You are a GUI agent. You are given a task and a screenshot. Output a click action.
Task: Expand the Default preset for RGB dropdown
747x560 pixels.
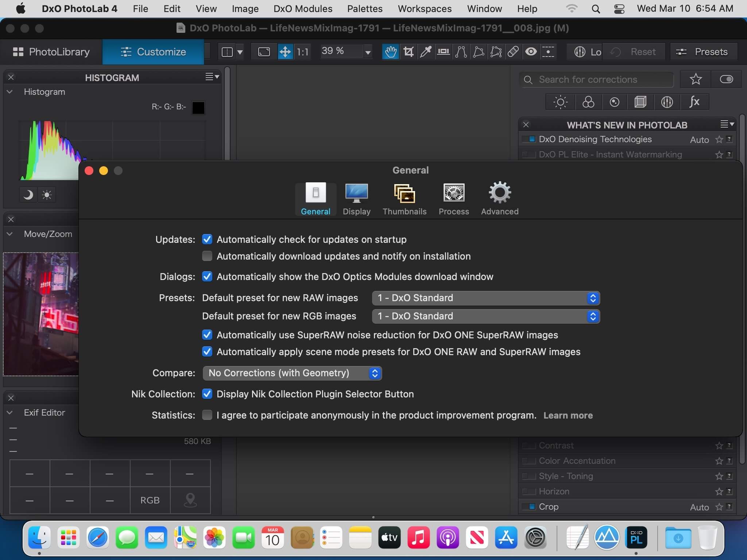[x=592, y=316]
